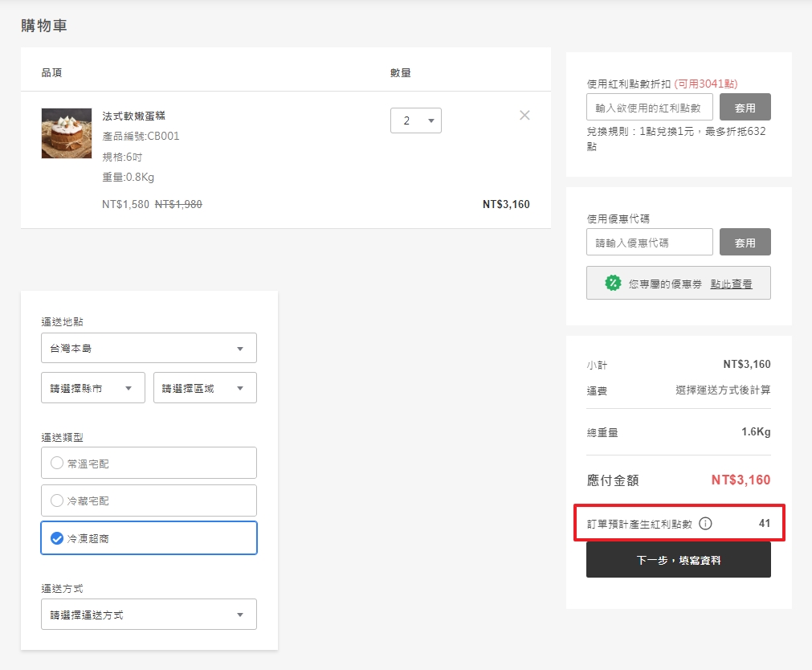Viewport: 812px width, 670px height.
Task: Click the info icon beside 訂單預計產生紅利點數
Action: coord(705,523)
